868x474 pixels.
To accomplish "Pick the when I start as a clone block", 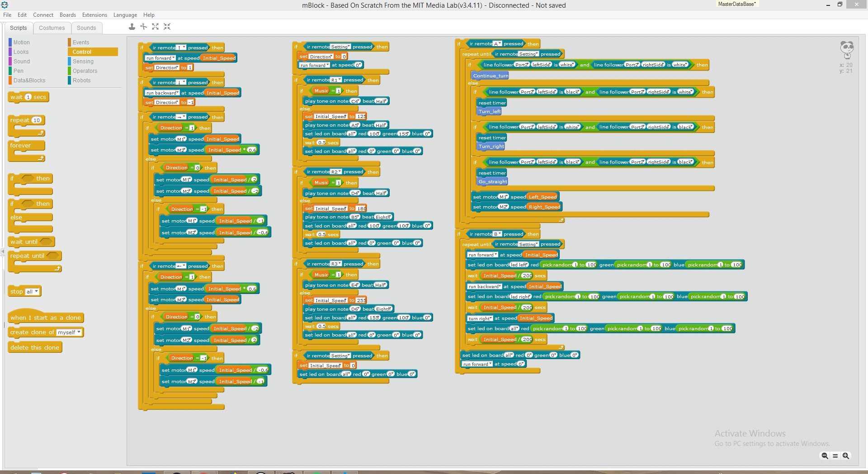I will pos(46,318).
